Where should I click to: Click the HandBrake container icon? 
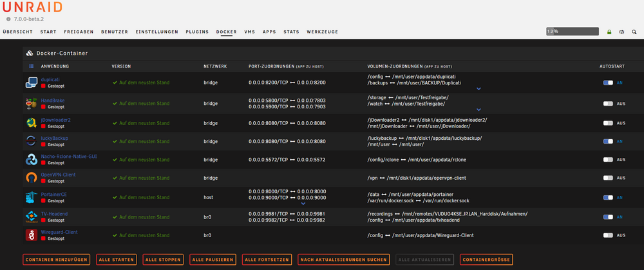(32, 104)
